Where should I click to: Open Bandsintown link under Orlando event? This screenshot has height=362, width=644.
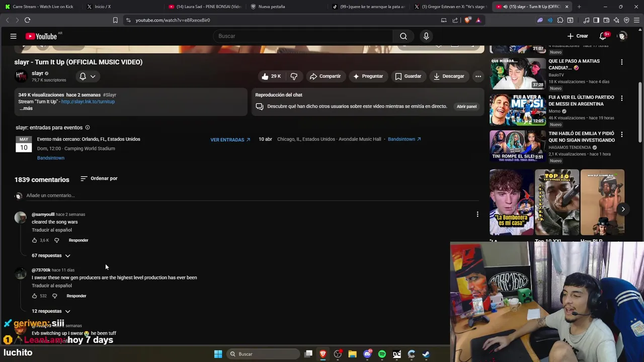click(51, 158)
